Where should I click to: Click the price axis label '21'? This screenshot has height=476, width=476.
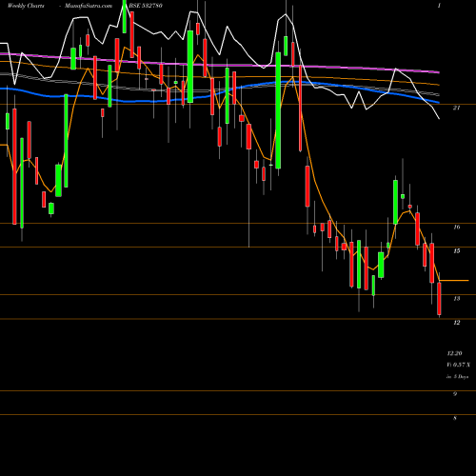pyautogui.click(x=456, y=108)
